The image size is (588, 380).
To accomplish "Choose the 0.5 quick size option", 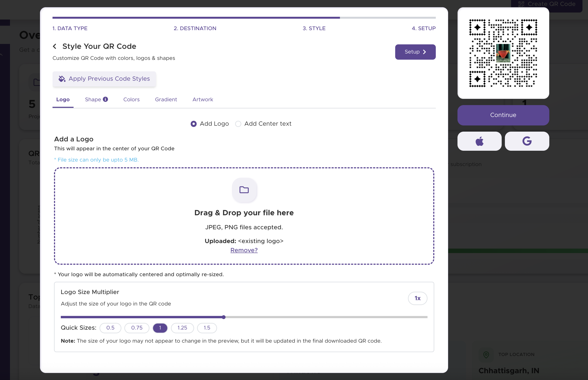I will coord(110,328).
